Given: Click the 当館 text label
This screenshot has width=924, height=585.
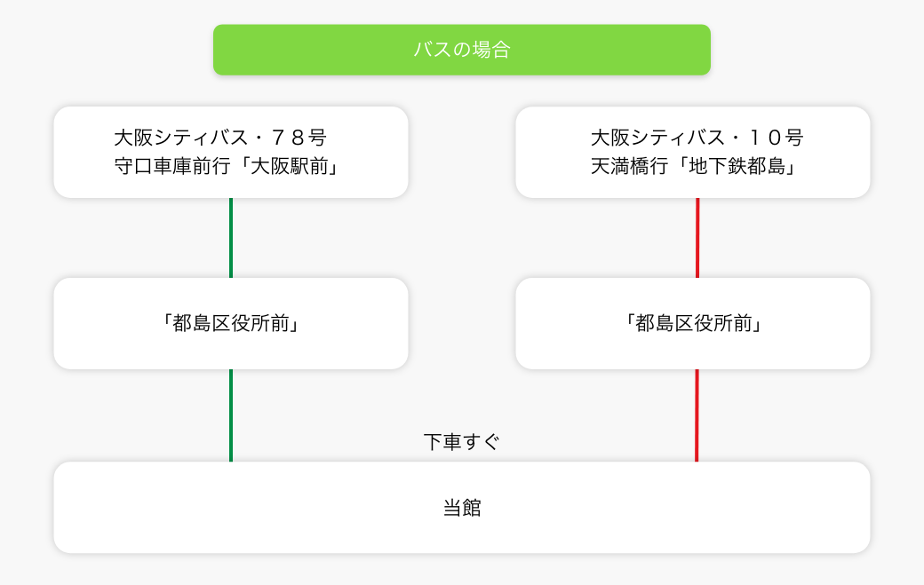Looking at the screenshot, I should [x=462, y=508].
